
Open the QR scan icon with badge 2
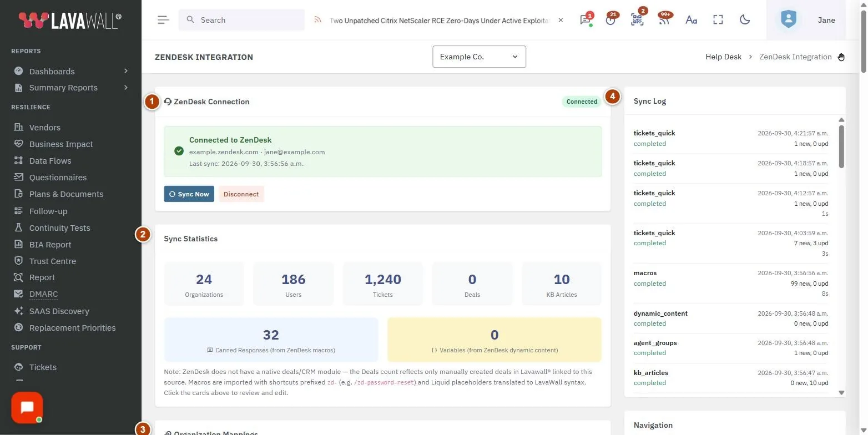637,20
